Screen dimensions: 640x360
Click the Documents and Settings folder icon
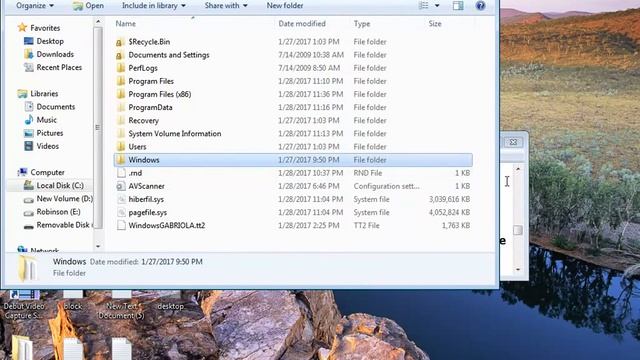[120, 55]
